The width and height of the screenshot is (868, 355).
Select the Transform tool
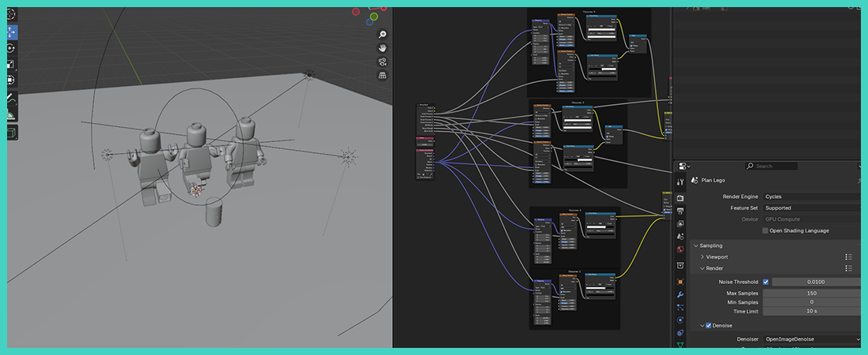(12, 80)
